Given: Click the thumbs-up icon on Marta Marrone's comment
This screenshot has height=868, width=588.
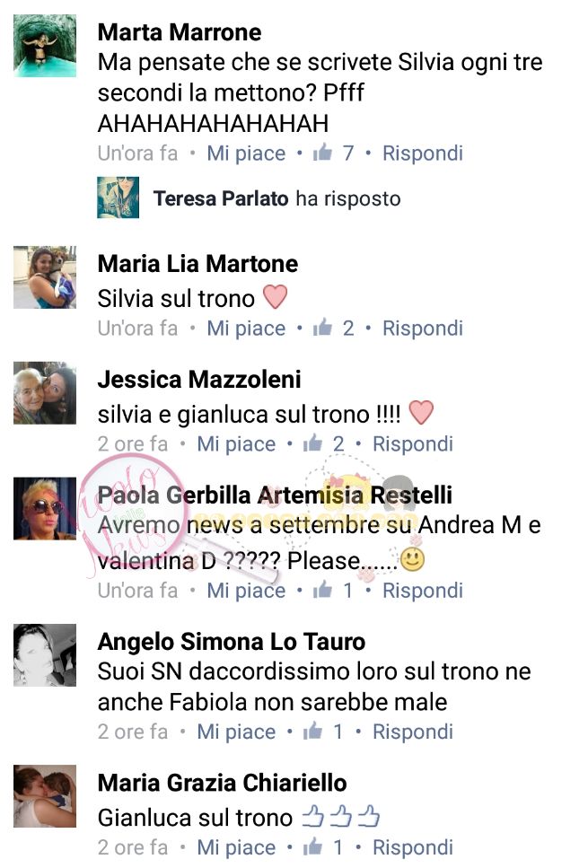Looking at the screenshot, I should [322, 153].
